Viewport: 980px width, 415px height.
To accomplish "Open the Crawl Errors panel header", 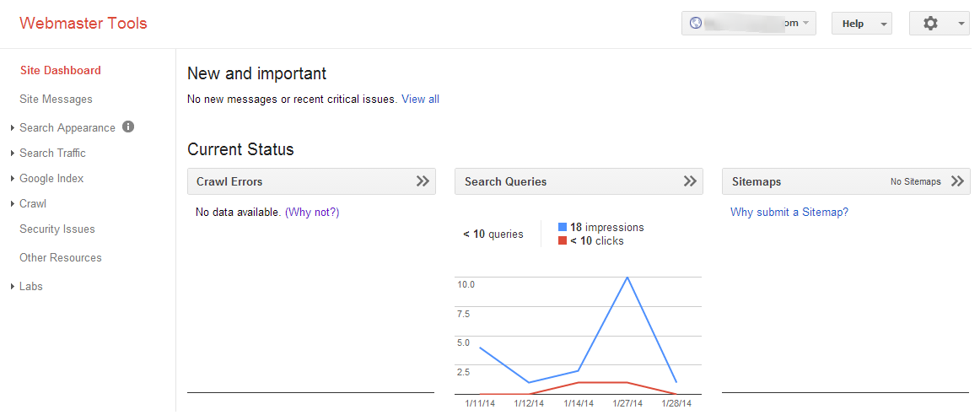I will tap(311, 181).
